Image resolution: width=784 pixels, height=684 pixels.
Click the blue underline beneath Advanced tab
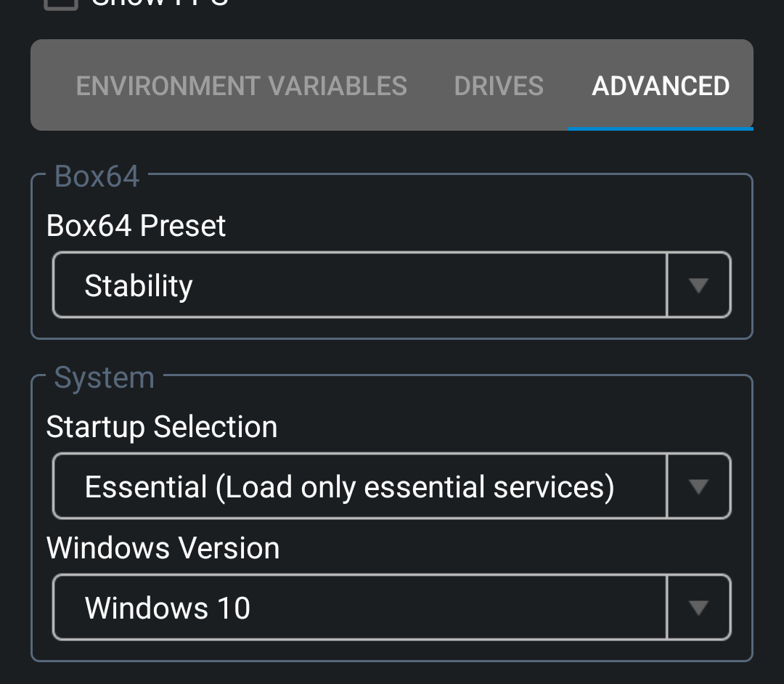pos(660,129)
